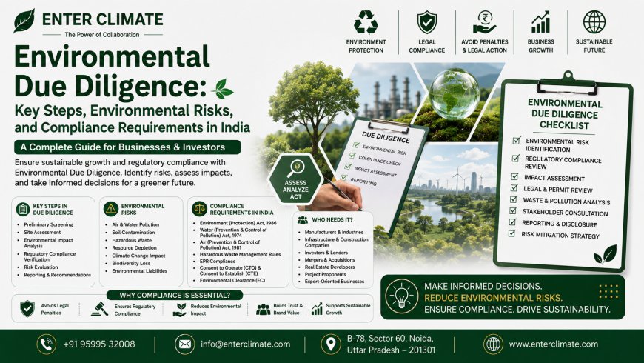Click Biodiversity Loss list item
644x363 pixels.
point(131,263)
